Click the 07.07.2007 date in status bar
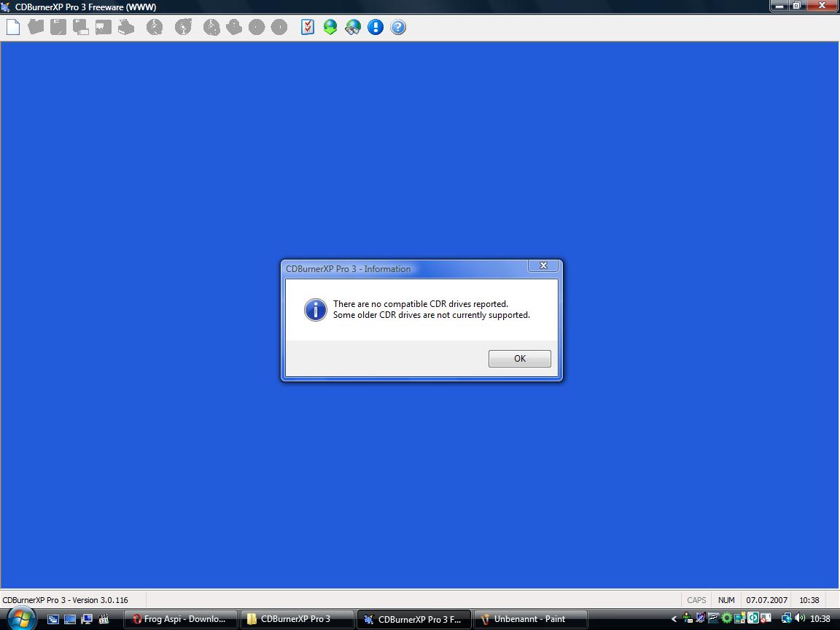This screenshot has width=840, height=630. (766, 600)
